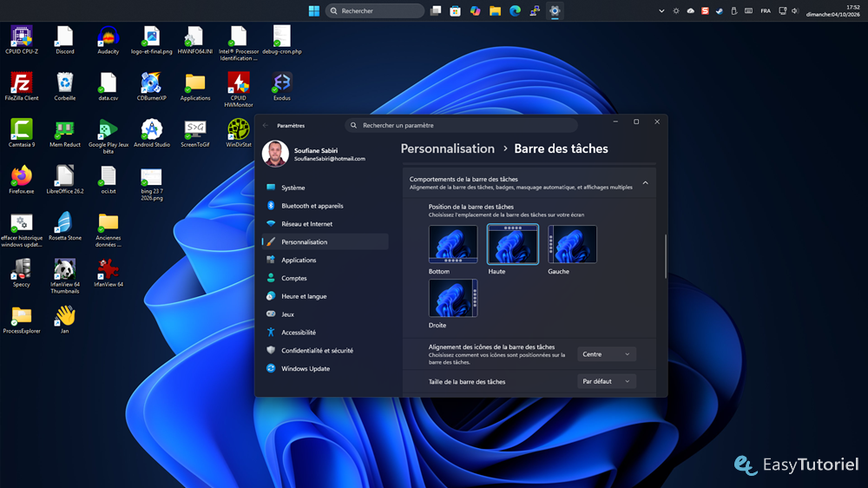868x488 pixels.
Task: Select the Speccy desktop icon
Action: click(22, 273)
